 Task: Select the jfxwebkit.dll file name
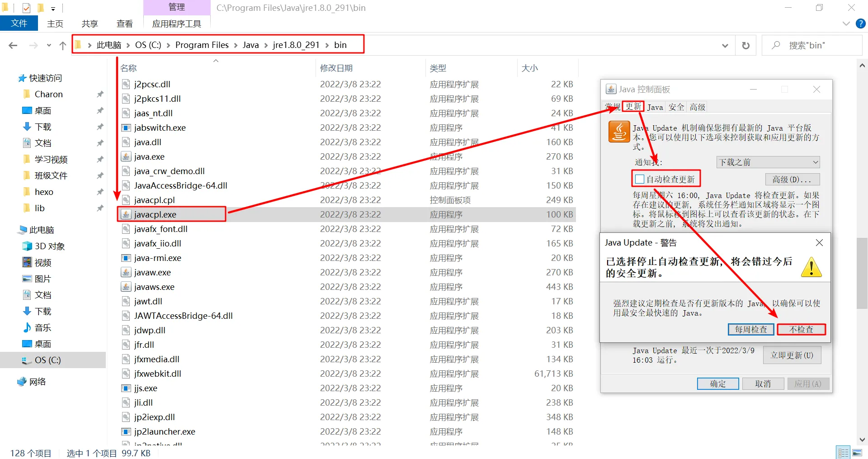coord(158,374)
